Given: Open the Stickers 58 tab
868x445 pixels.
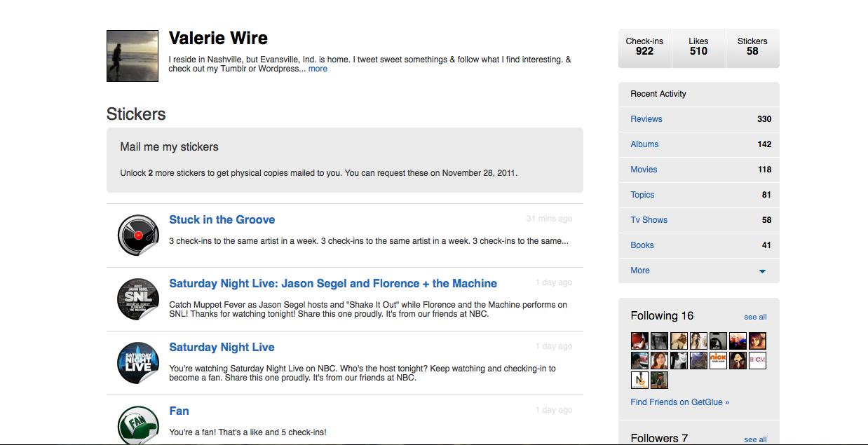Looking at the screenshot, I should 752,47.
